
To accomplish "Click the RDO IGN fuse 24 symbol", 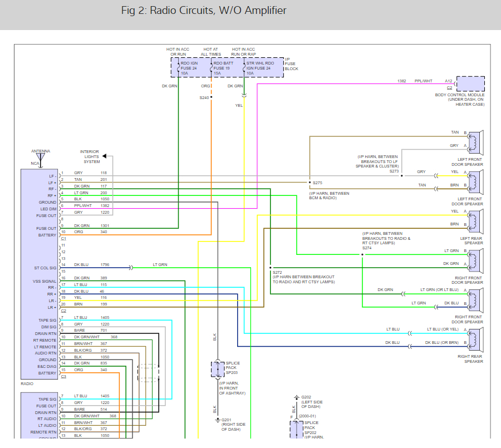I will tap(178, 68).
